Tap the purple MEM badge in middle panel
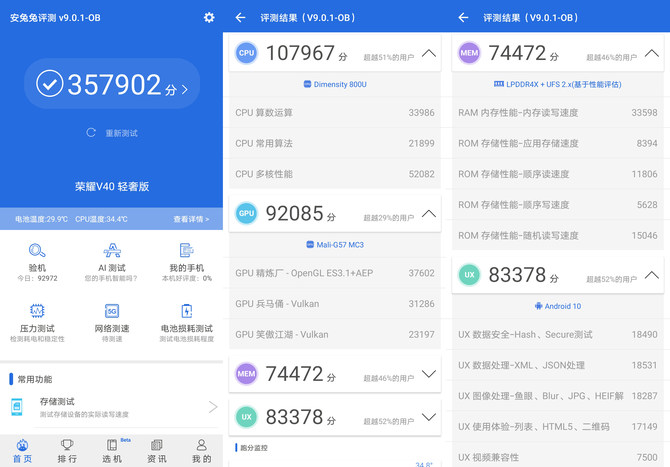Viewport: 670px width, 467px height. [247, 374]
